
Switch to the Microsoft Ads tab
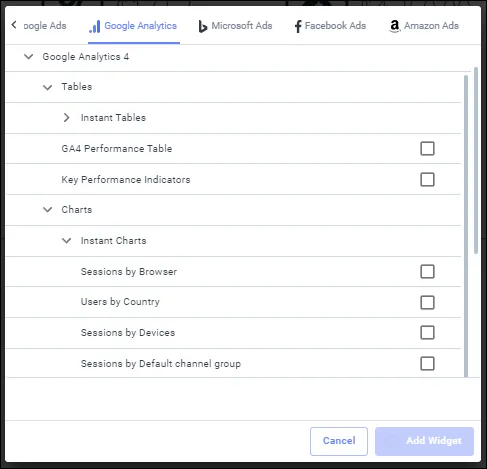point(235,26)
